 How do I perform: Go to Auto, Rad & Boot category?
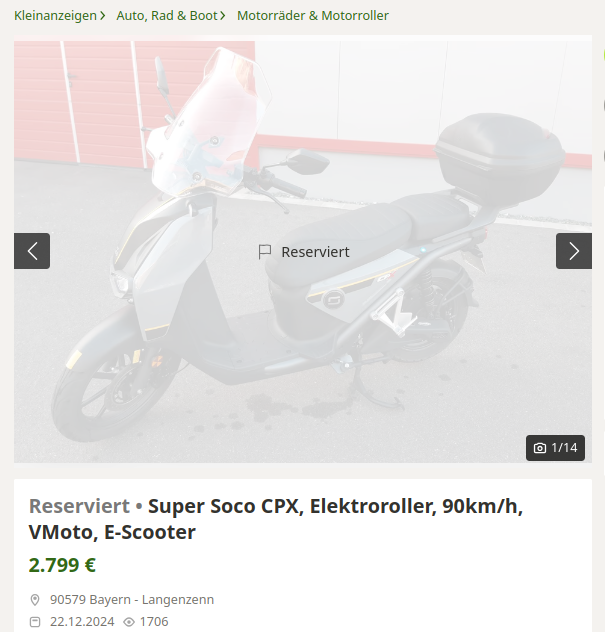click(167, 16)
